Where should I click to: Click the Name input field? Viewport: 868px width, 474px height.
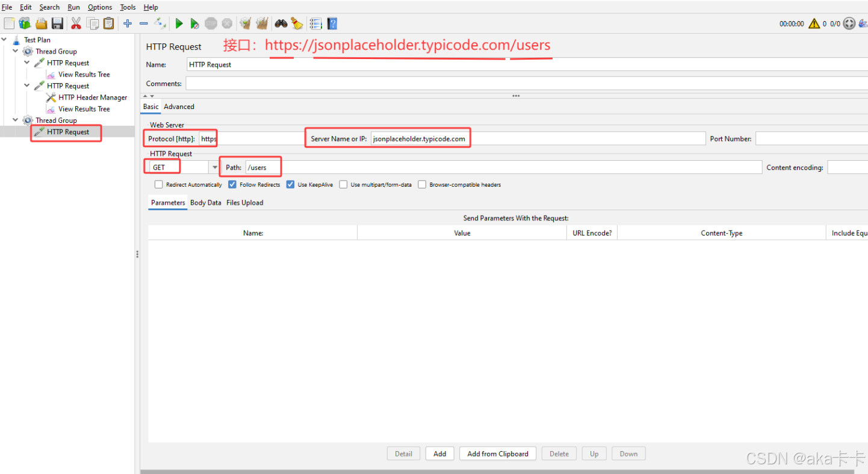(x=527, y=64)
